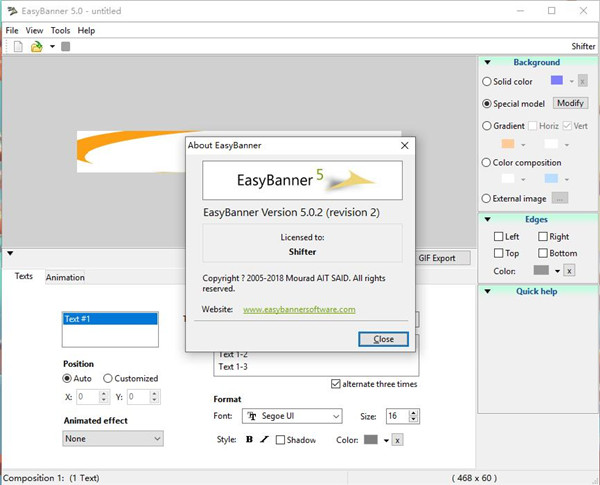Image resolution: width=600 pixels, height=485 pixels.
Task: Uncheck alternate three times option
Action: coord(335,384)
